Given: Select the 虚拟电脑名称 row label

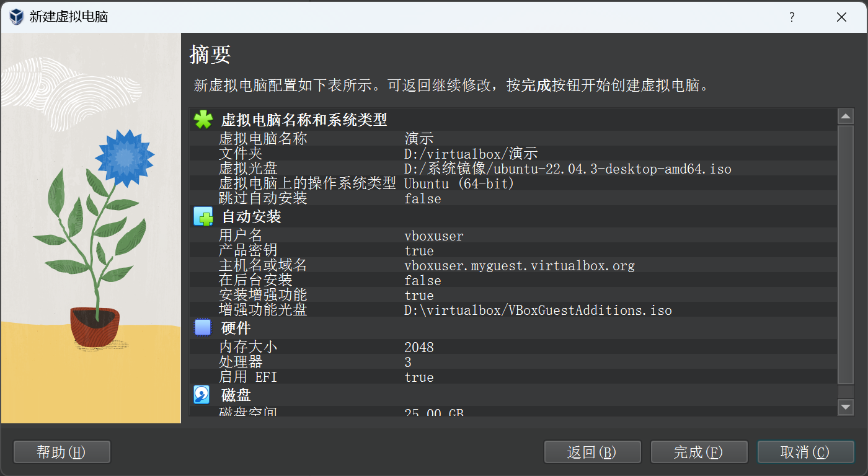Looking at the screenshot, I should point(263,138).
